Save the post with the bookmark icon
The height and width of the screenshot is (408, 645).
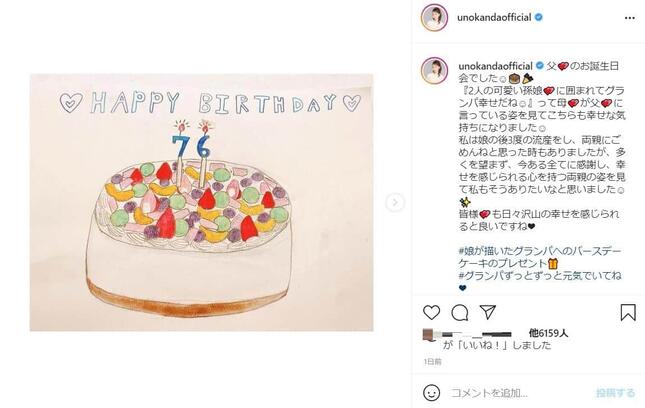pos(628,313)
